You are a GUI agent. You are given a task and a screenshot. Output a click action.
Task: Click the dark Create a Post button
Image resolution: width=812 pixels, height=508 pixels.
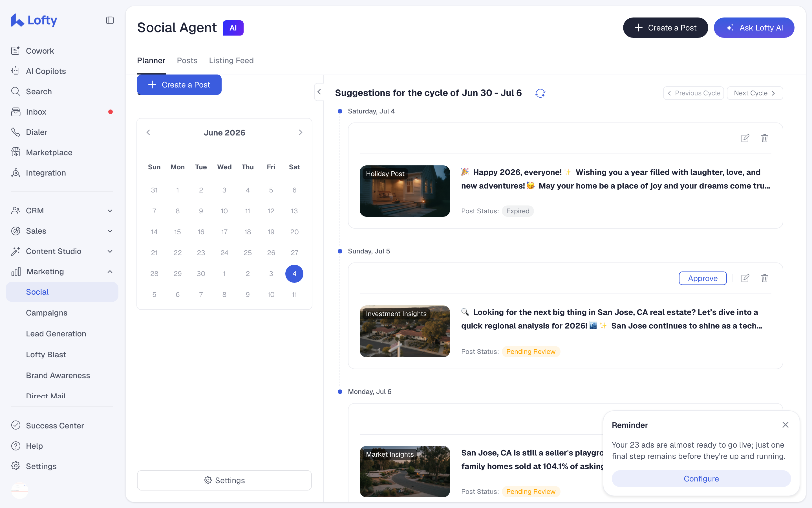pos(665,28)
